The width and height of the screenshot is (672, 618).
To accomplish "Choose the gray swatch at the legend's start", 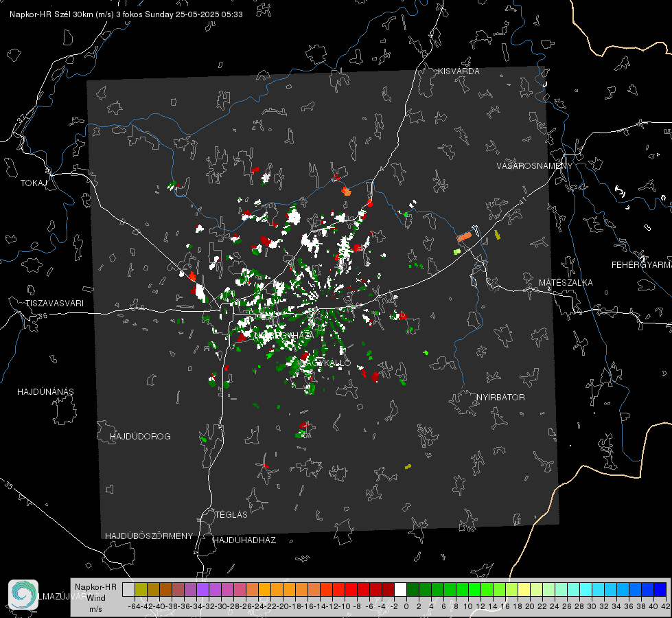I will tap(128, 589).
